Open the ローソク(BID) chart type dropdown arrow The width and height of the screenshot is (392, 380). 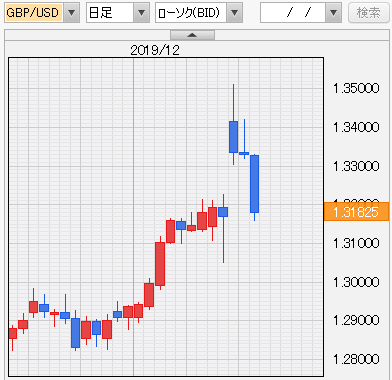(x=234, y=13)
